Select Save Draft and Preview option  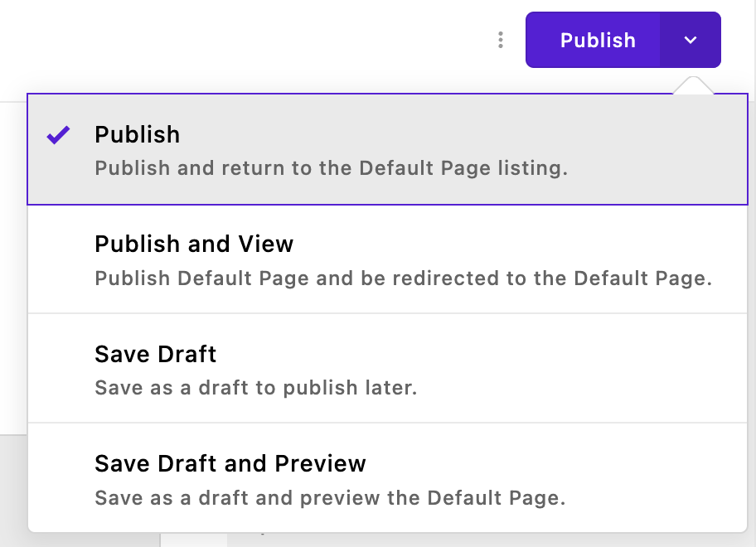(x=230, y=463)
